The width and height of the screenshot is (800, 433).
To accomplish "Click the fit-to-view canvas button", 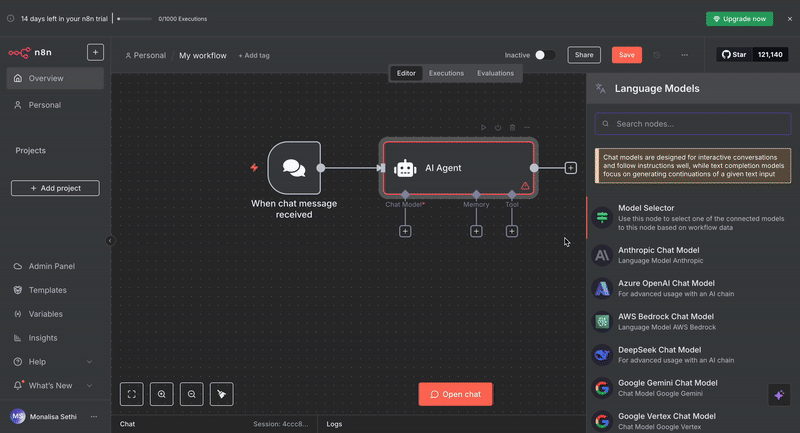I will click(x=132, y=394).
